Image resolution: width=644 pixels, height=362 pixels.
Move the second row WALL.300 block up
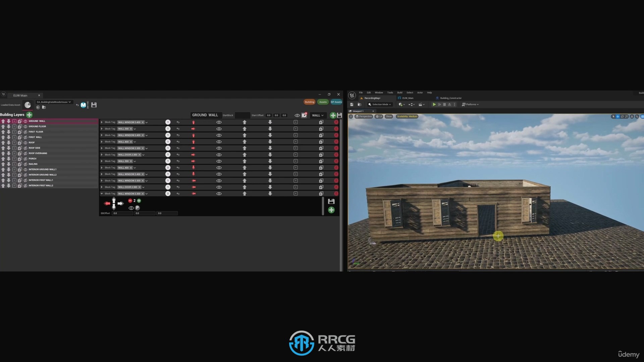(x=245, y=129)
